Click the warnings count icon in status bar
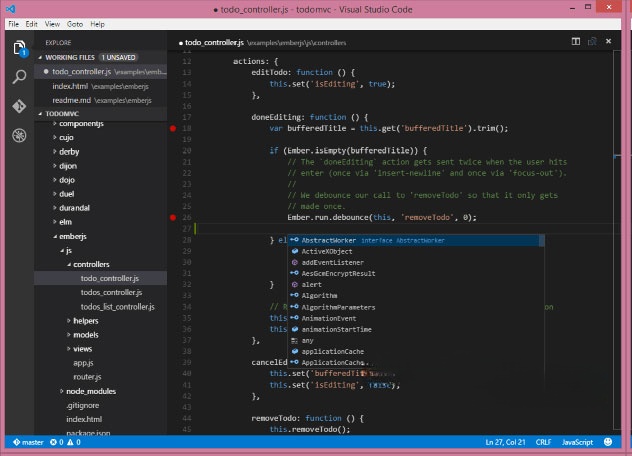The image size is (632, 456). click(x=71, y=442)
